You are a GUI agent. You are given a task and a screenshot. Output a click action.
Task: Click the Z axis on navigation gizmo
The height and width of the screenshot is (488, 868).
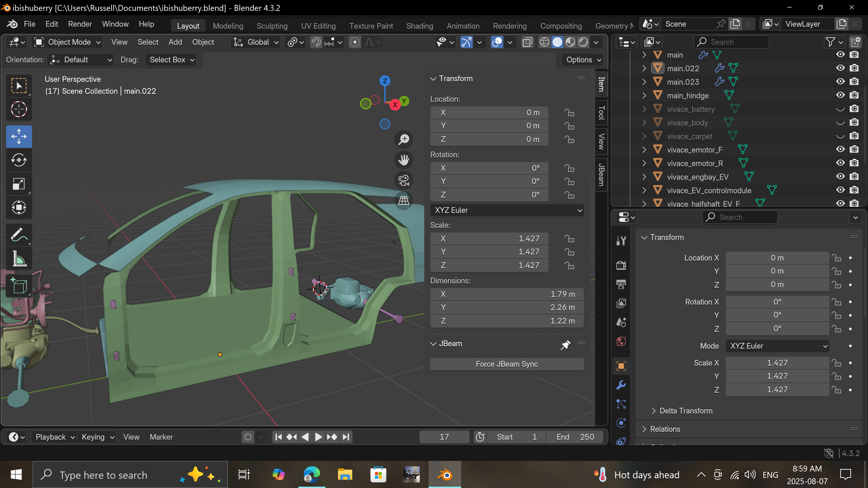click(x=385, y=81)
